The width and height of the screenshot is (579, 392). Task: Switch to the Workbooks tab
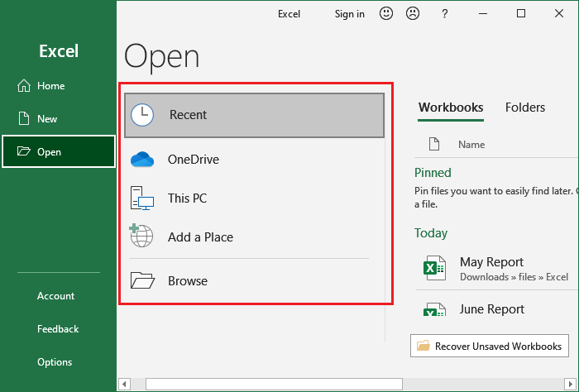[x=451, y=108]
